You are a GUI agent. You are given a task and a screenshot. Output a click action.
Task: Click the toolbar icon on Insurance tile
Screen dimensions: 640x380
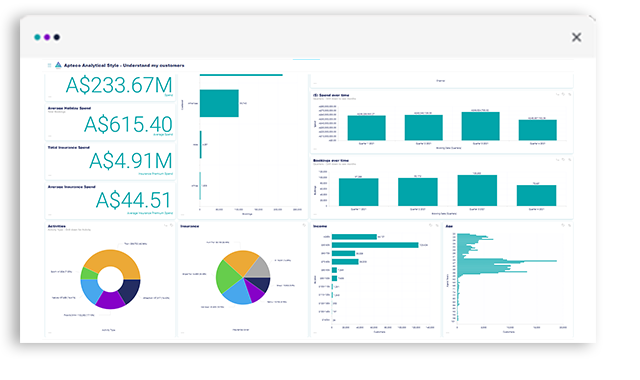pyautogui.click(x=304, y=225)
